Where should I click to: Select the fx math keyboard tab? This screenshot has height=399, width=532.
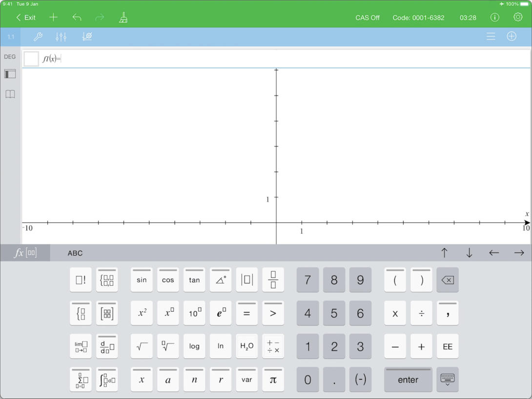coord(25,253)
